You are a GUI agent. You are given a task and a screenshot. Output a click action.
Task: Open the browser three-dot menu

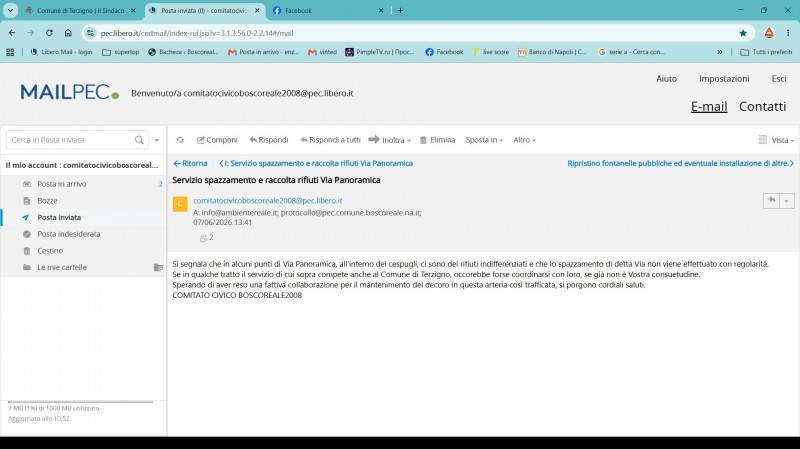(788, 33)
